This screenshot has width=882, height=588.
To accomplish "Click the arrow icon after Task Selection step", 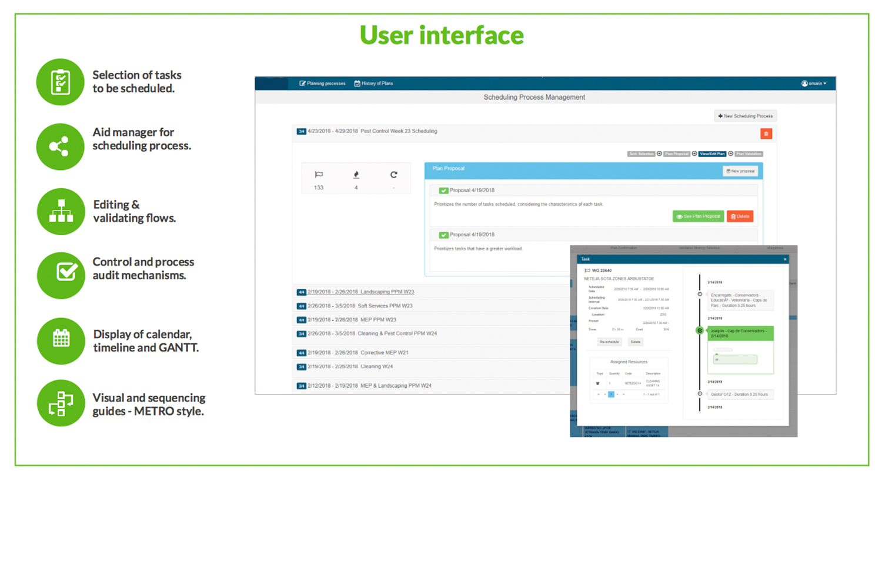I will [x=659, y=153].
